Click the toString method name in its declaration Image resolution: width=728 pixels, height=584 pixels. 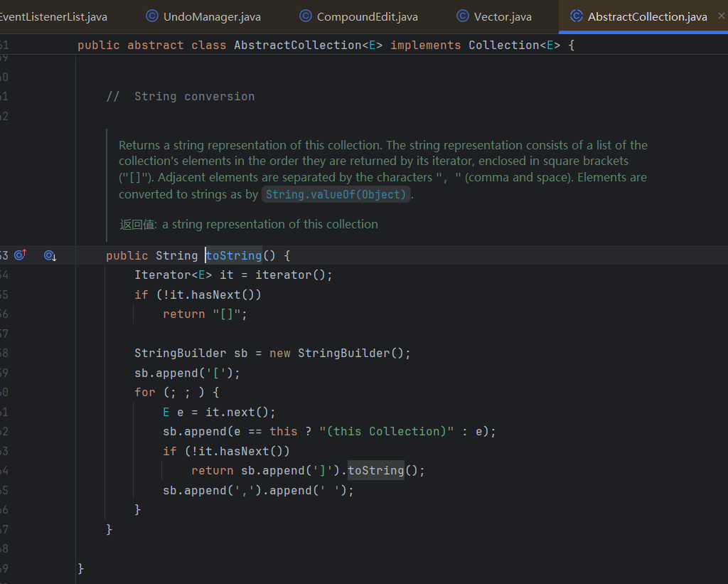tap(234, 255)
